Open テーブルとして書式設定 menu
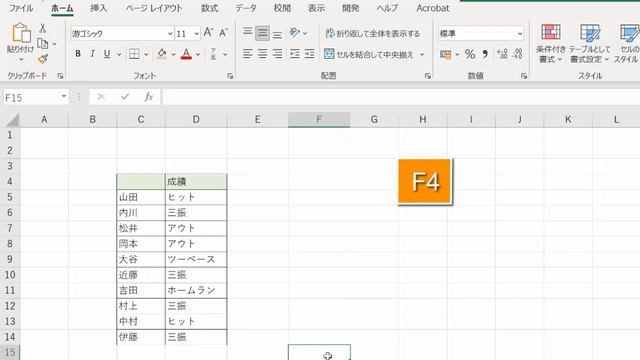Image resolution: width=640 pixels, height=360 pixels. coord(589,43)
